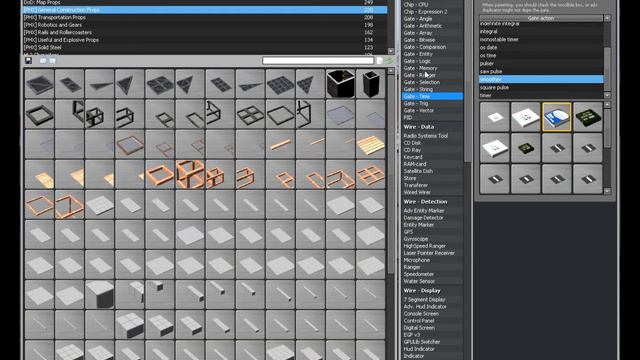Select [PHX] Transportation Props category
The width and height of the screenshot is (640, 360).
point(204,17)
